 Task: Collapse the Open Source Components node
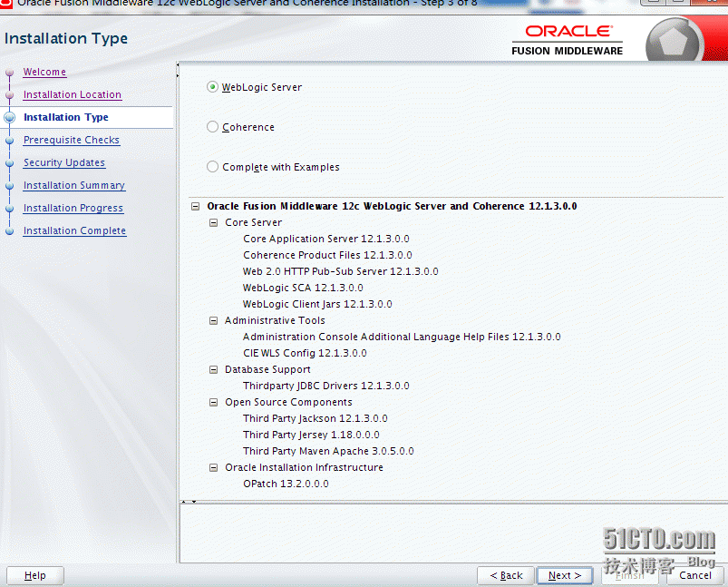pyautogui.click(x=214, y=403)
